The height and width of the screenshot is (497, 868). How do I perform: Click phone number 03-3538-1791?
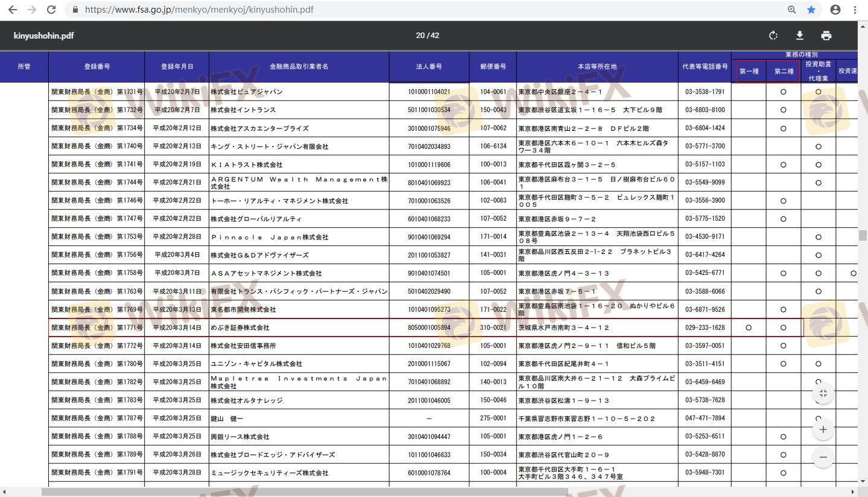[705, 92]
